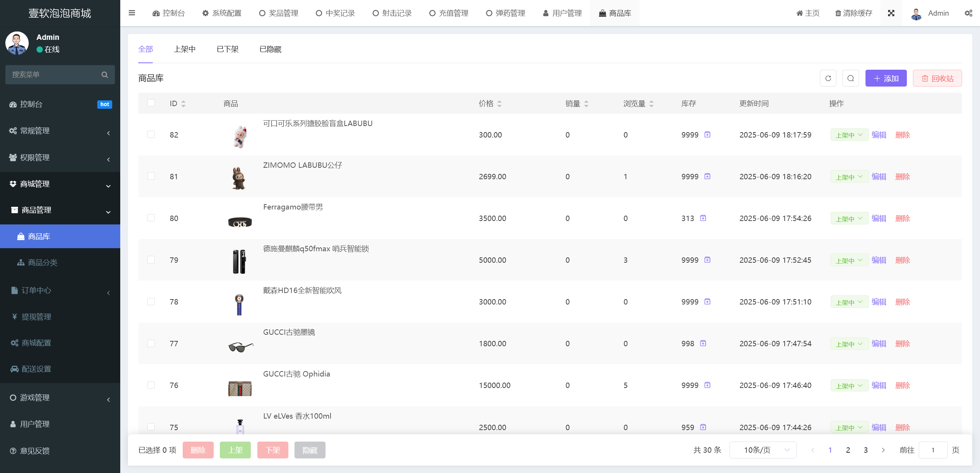Open 用户管理 in the top navigation

pos(562,13)
